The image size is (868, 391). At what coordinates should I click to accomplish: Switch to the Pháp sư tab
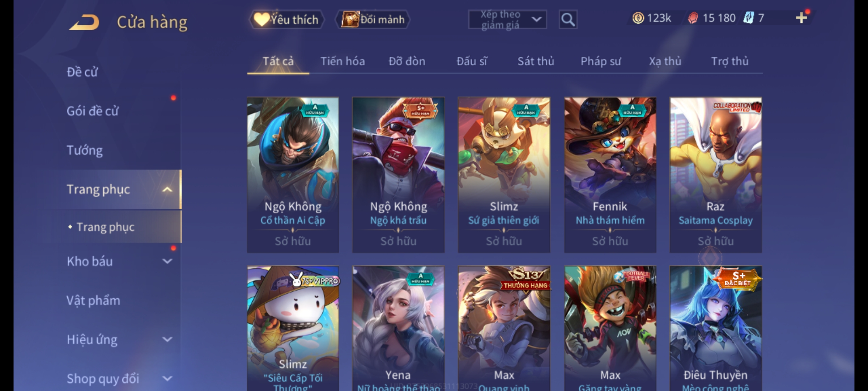point(601,61)
